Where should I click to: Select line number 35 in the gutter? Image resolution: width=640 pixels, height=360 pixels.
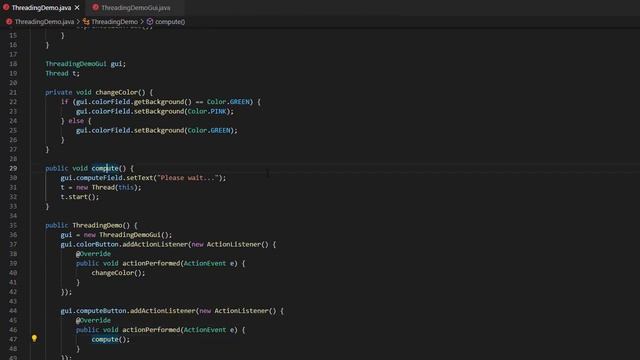click(13, 225)
